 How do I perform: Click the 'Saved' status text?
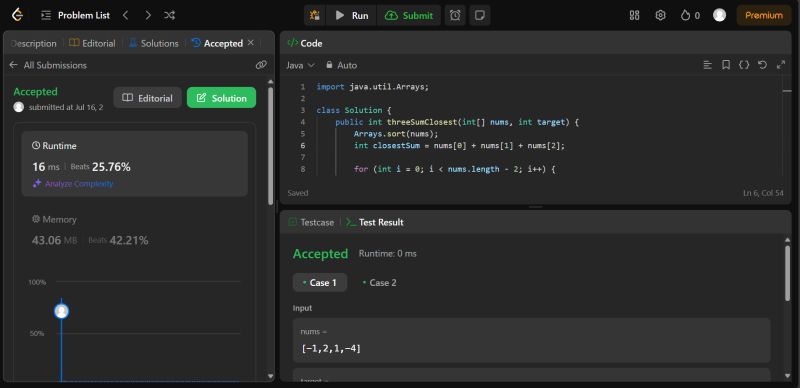coord(298,193)
